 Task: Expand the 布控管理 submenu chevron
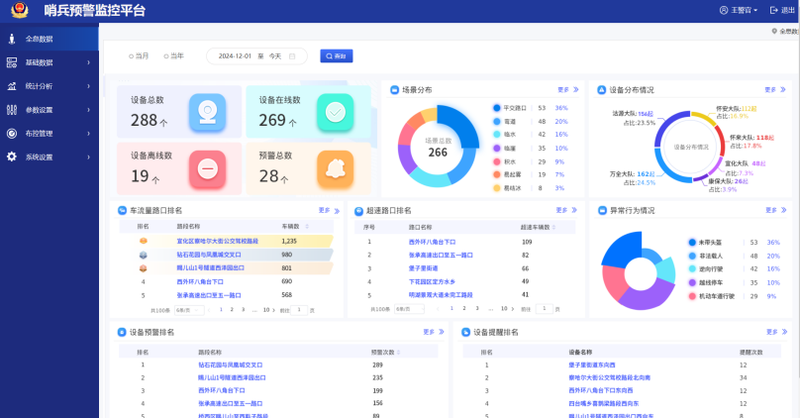pyautogui.click(x=89, y=133)
